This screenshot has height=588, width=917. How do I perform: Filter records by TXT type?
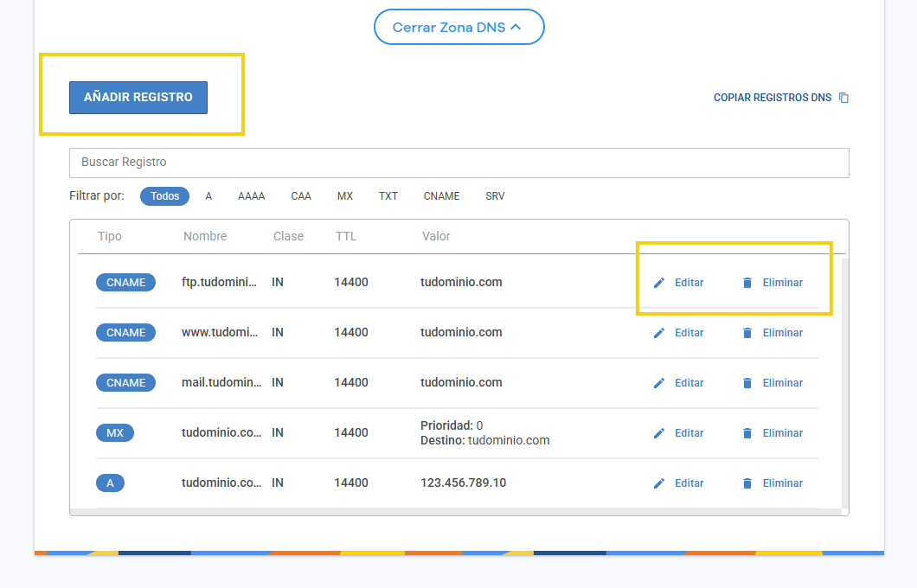click(388, 196)
